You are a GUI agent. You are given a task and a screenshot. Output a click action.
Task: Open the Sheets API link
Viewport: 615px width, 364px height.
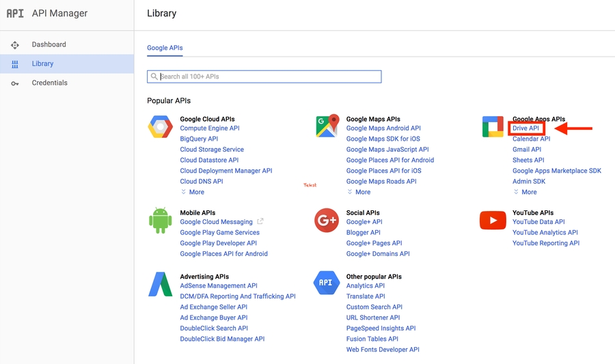(528, 160)
